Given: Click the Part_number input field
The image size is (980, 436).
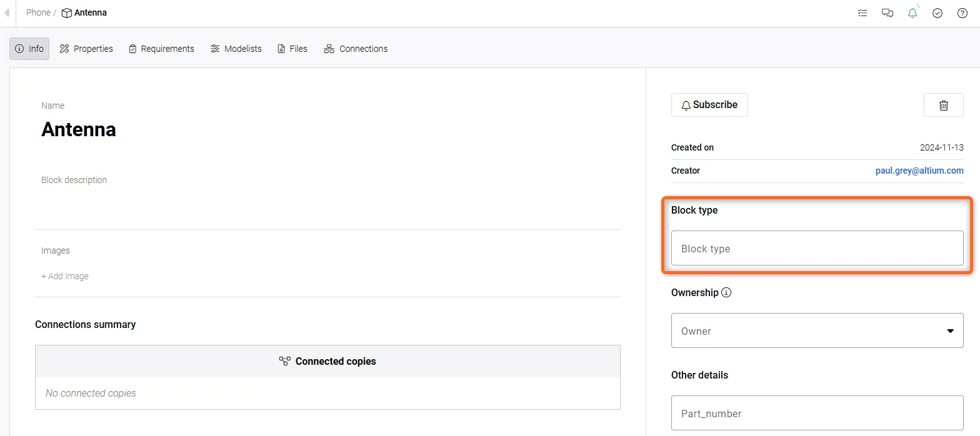Looking at the screenshot, I should [x=817, y=413].
